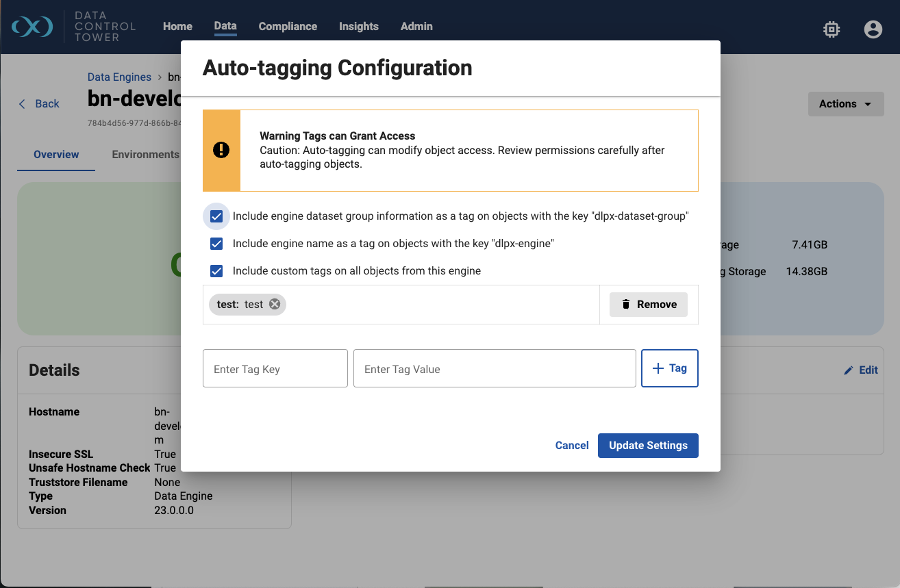
Task: Click the Edit pencil icon
Action: click(849, 370)
